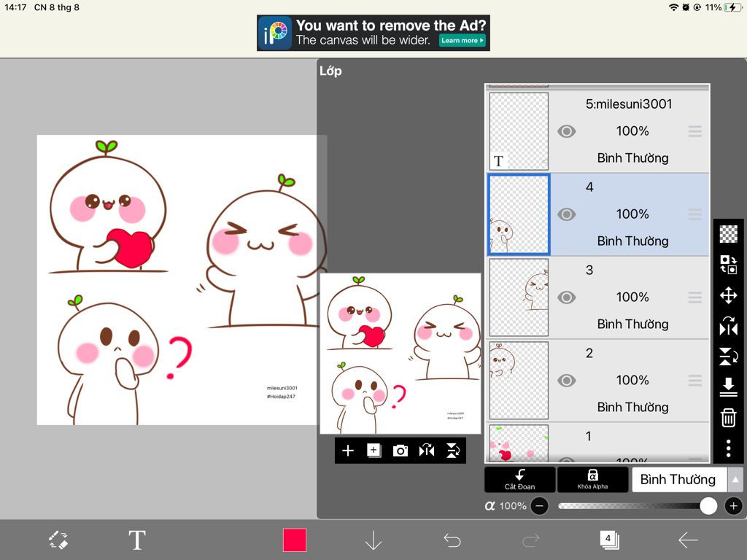Open the layers button showing 4

pos(609,540)
